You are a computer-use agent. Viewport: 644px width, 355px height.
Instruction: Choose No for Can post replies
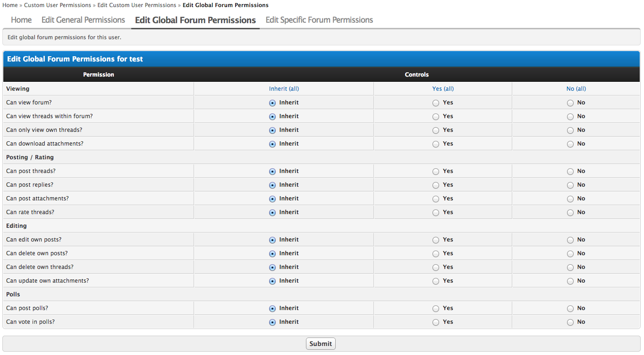point(570,185)
